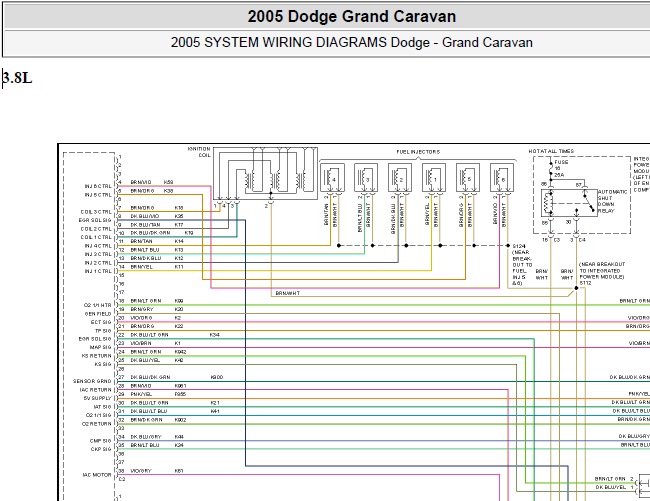Click the 'KS RETURN' pin label
This screenshot has width=650, height=501.
[x=97, y=356]
